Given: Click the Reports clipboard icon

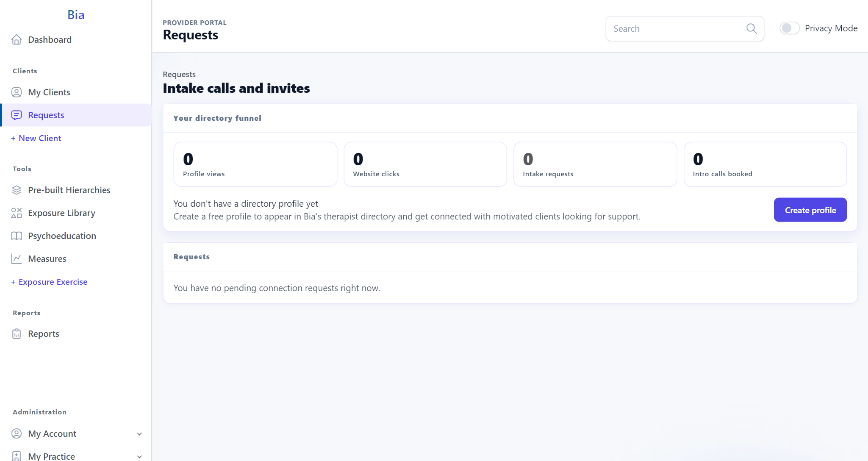Looking at the screenshot, I should (x=17, y=334).
